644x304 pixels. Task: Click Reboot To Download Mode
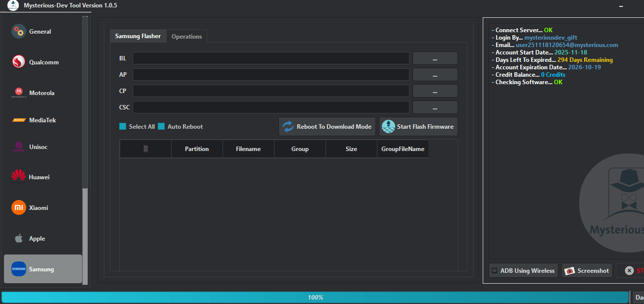point(326,126)
